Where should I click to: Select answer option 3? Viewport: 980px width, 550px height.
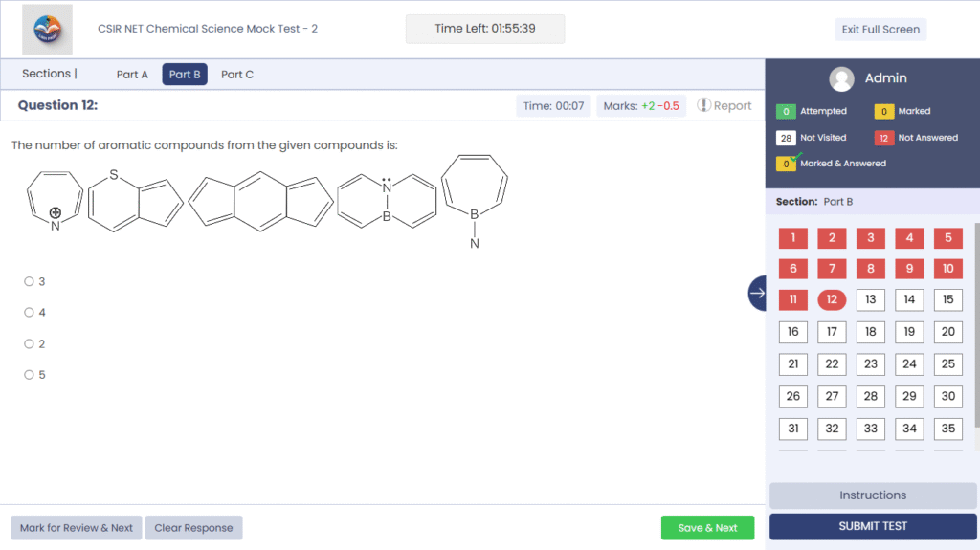[29, 281]
